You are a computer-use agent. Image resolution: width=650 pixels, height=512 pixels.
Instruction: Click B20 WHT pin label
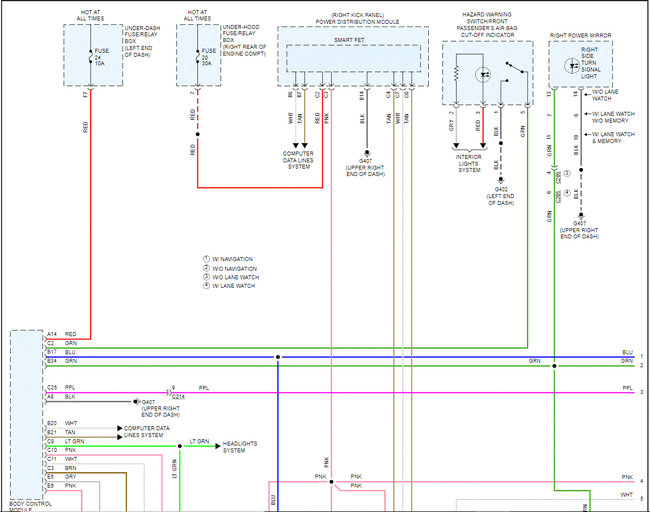[62, 423]
